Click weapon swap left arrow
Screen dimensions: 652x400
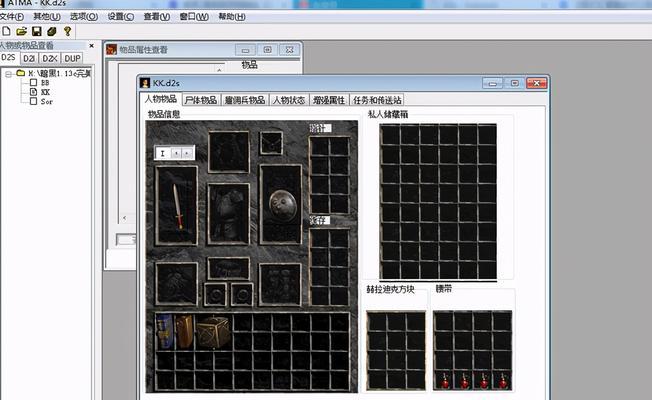pyautogui.click(x=176, y=153)
